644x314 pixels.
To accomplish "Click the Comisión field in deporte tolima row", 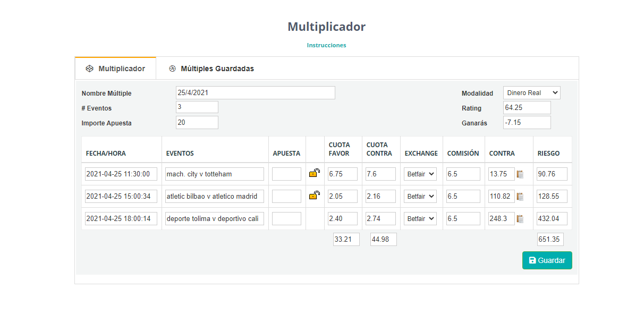I will coord(463,219).
